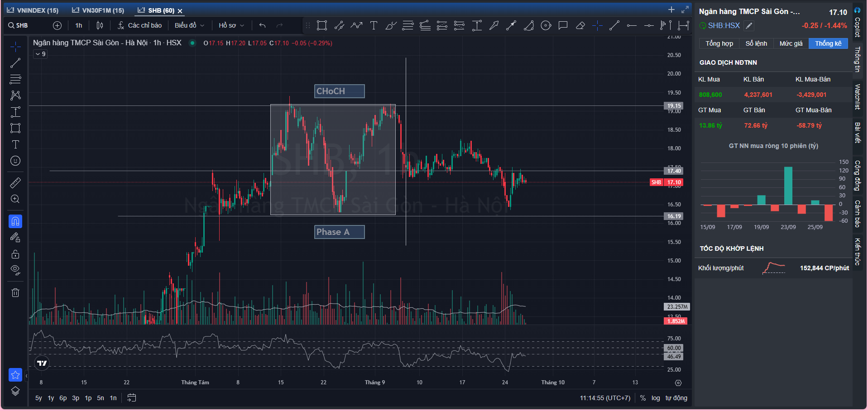Open chart settings gear on time axis
This screenshot has height=411, width=868.
678,382
